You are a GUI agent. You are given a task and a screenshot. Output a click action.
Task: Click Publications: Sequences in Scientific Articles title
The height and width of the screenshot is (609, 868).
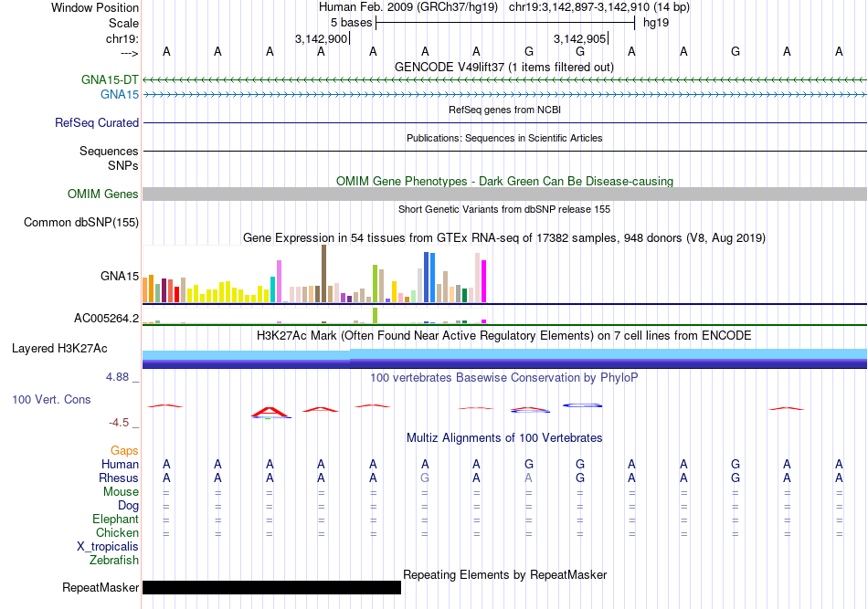504,138
